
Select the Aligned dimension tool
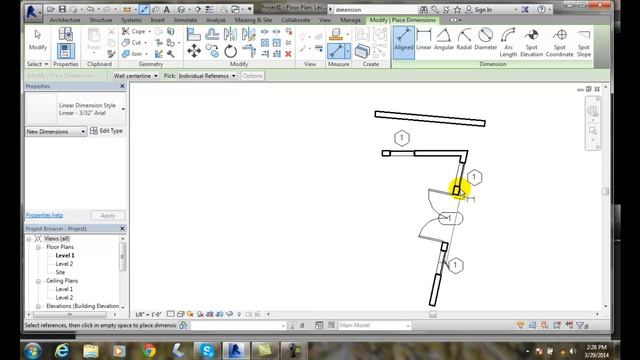[404, 42]
